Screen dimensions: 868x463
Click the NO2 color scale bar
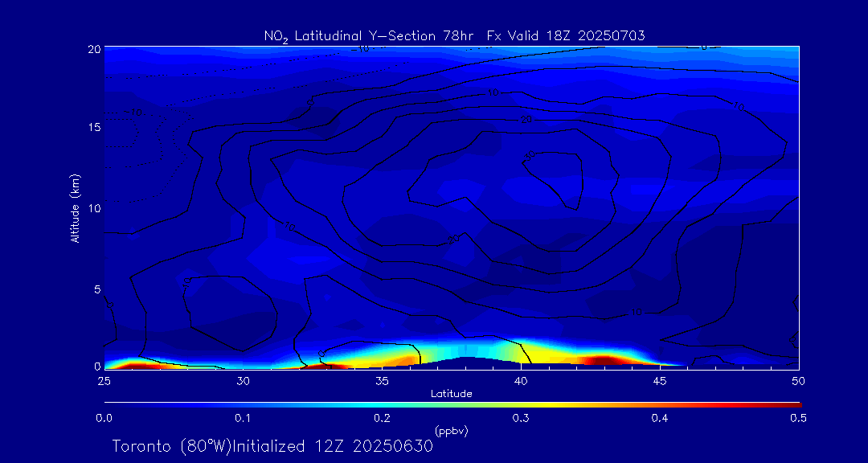point(452,405)
